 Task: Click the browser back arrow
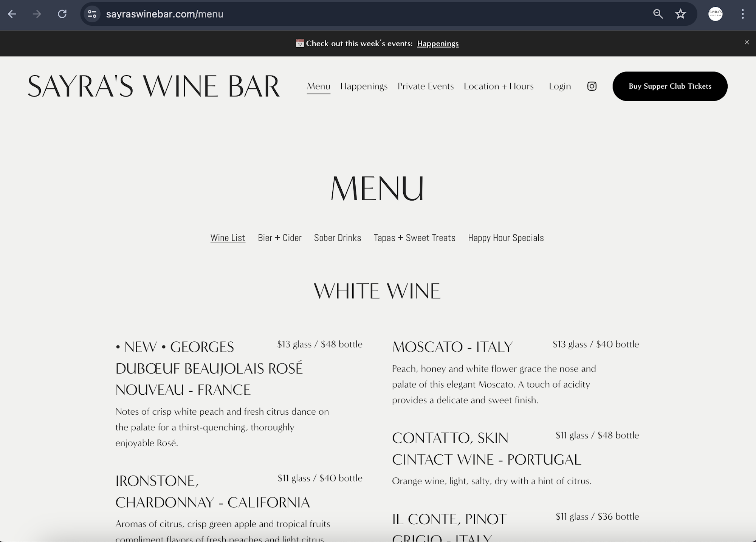(x=12, y=14)
